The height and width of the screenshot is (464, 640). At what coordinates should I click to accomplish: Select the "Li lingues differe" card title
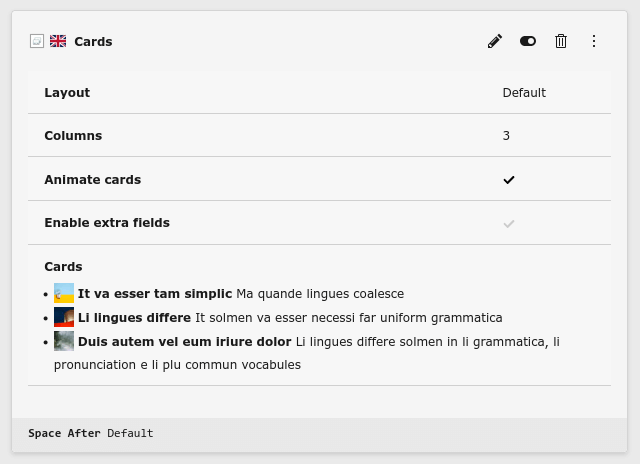(x=134, y=318)
